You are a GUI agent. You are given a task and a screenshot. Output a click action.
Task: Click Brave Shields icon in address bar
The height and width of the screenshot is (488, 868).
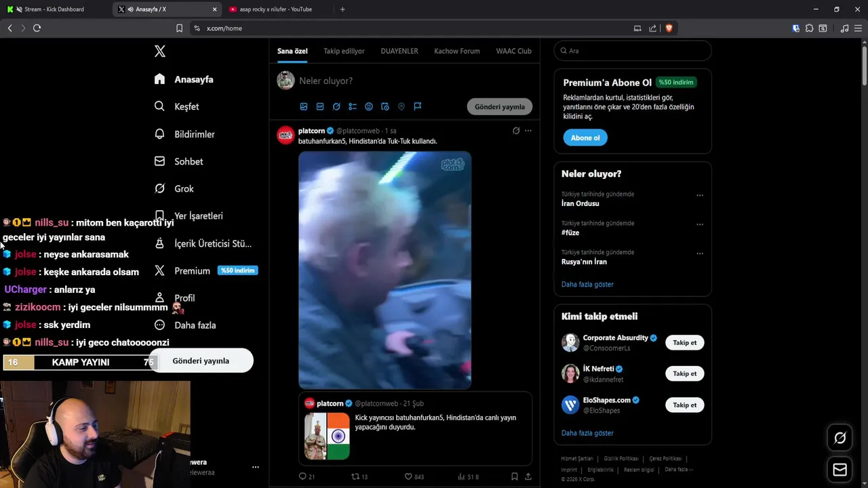coord(669,28)
